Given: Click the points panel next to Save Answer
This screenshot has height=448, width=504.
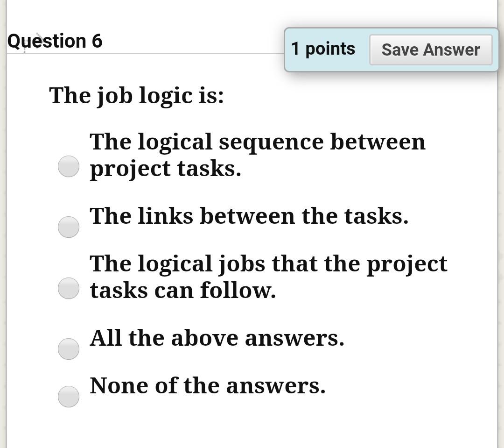Looking at the screenshot, I should (x=323, y=48).
